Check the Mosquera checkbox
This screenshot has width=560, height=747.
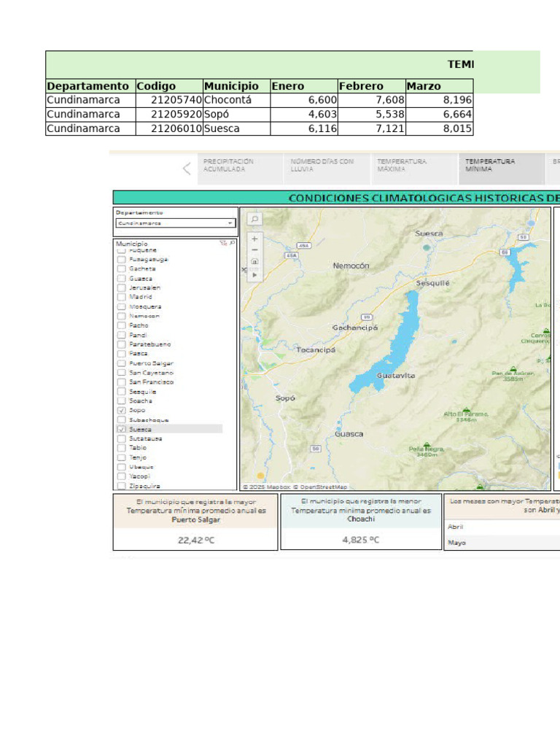122,307
